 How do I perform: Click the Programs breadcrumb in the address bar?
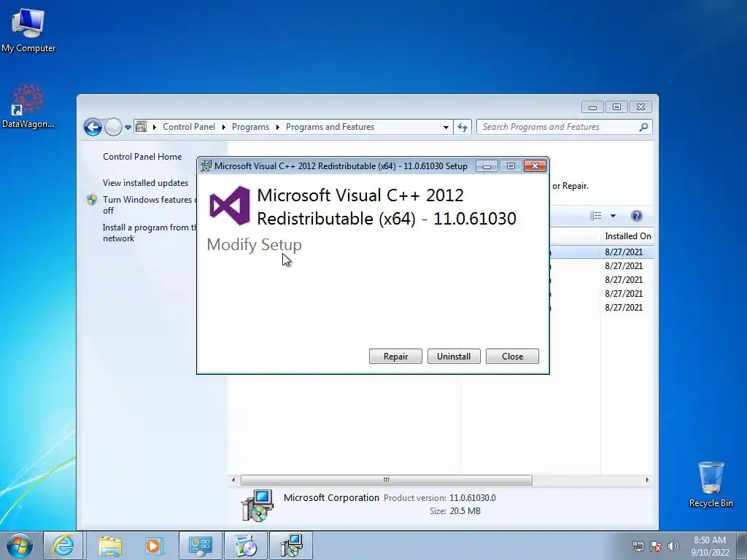[250, 127]
